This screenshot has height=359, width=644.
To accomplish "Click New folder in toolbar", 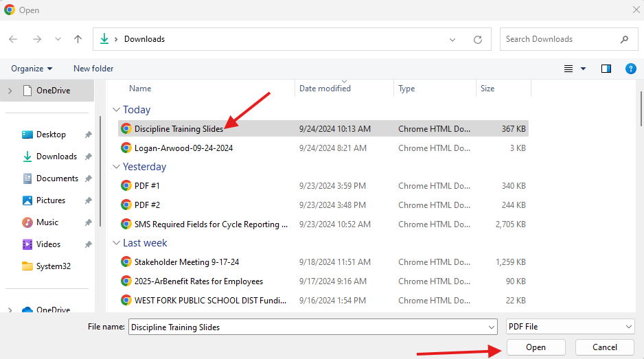I will 93,69.
